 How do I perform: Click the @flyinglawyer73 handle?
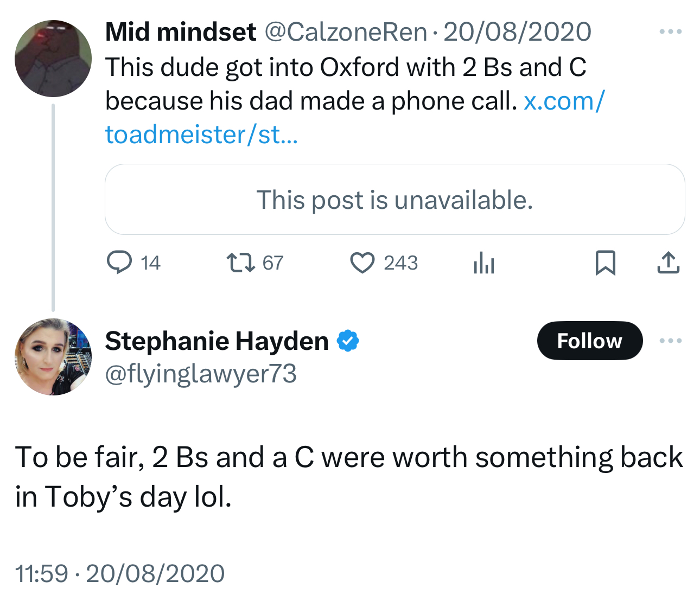tap(201, 374)
